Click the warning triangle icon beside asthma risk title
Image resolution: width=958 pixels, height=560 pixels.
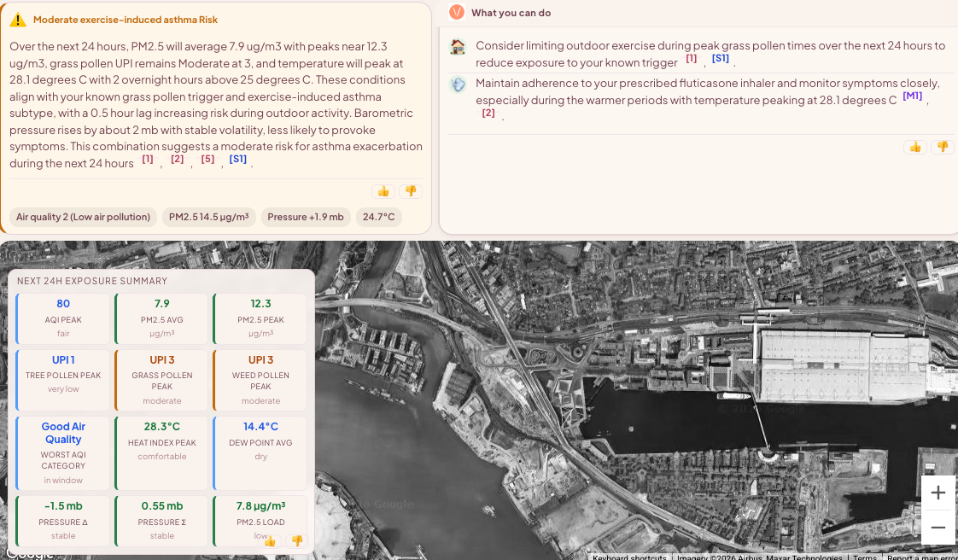[18, 20]
